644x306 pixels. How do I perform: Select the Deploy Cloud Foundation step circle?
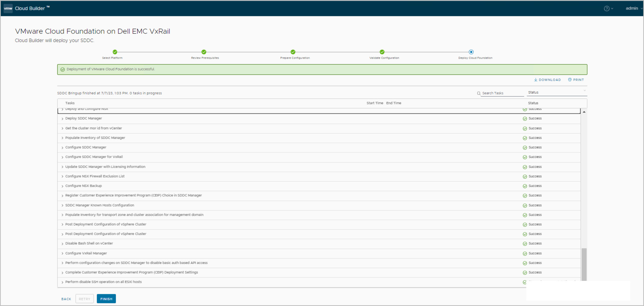pos(471,52)
